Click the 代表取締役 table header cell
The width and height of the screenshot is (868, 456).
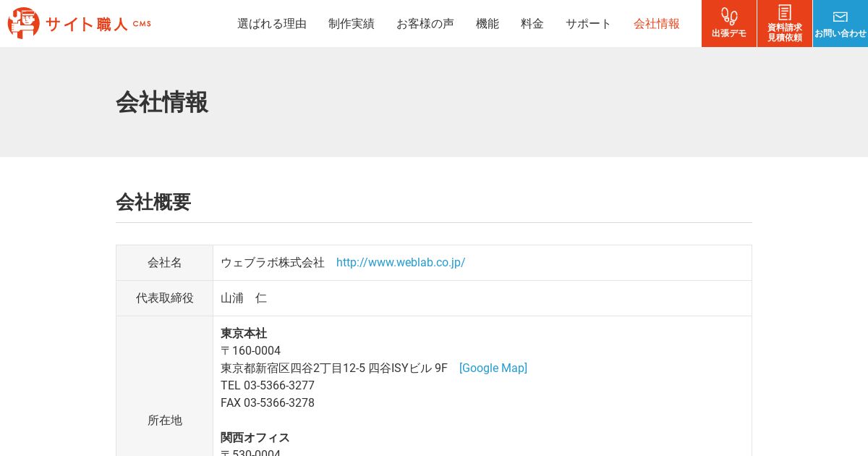click(x=165, y=298)
